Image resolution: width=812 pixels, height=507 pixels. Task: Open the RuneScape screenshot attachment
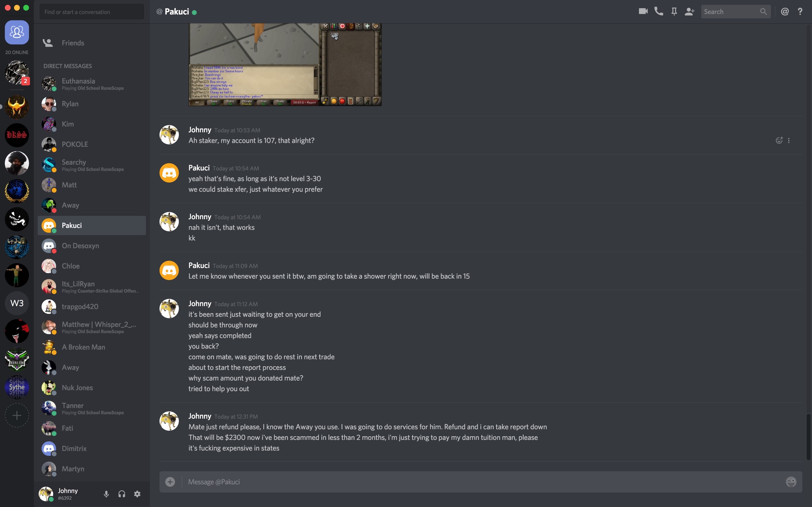[285, 65]
